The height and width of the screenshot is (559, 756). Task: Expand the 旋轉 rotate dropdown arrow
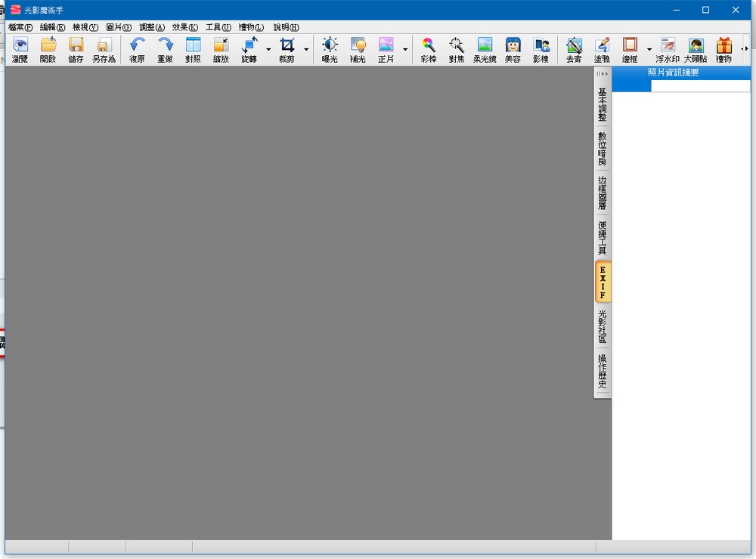click(268, 50)
